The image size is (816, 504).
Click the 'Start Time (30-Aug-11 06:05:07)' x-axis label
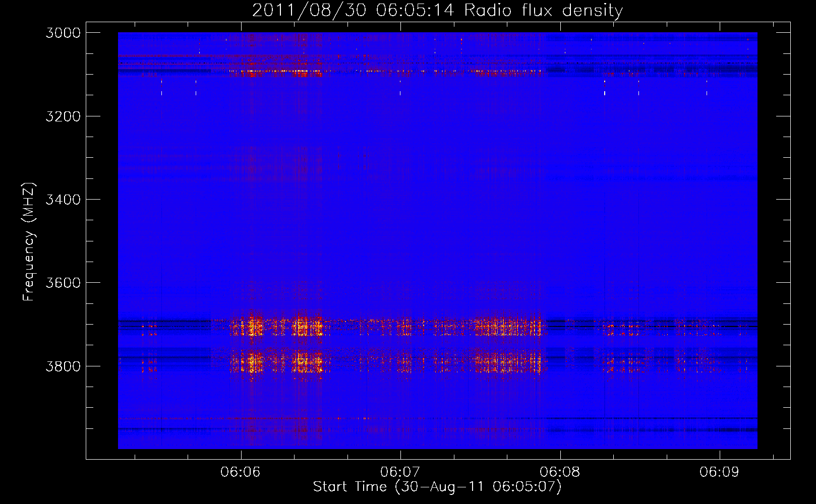click(437, 487)
